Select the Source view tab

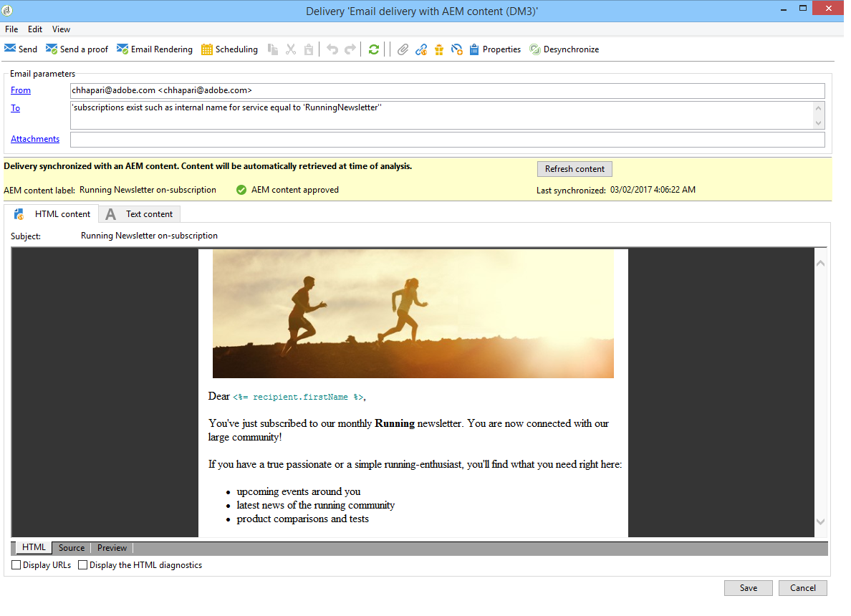click(72, 548)
